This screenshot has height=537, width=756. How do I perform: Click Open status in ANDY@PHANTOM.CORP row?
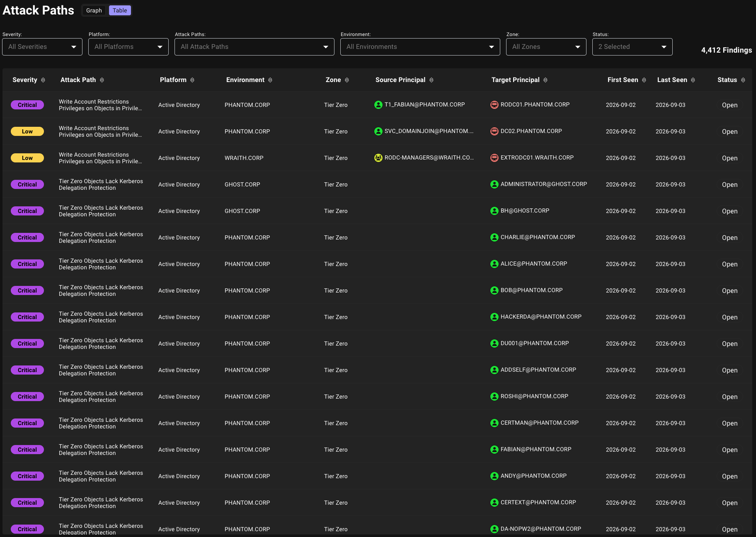pyautogui.click(x=729, y=477)
